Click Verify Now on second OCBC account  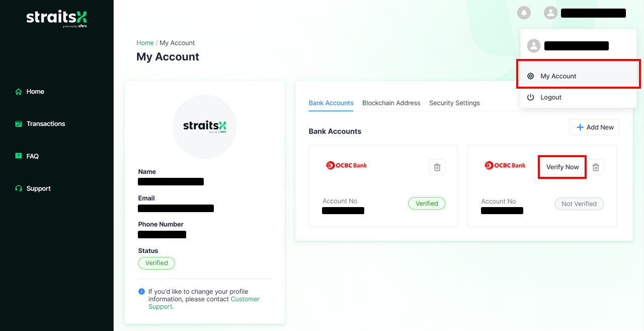click(x=562, y=167)
